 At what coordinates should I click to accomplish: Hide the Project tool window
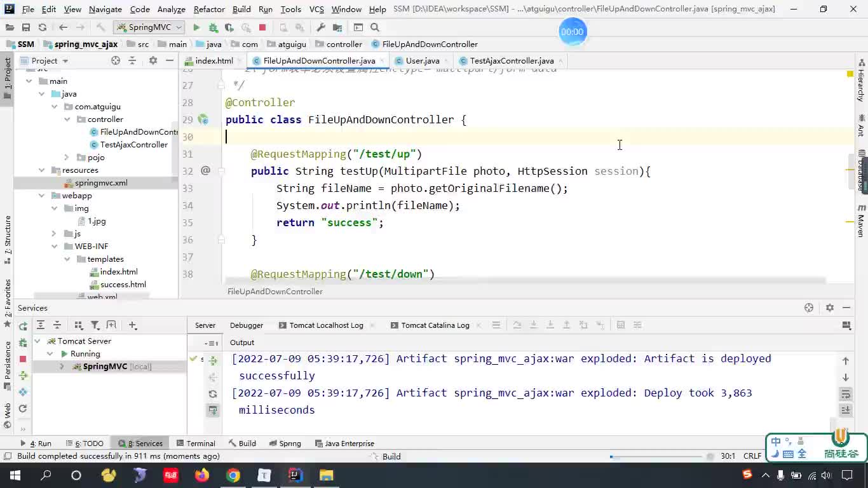click(170, 60)
